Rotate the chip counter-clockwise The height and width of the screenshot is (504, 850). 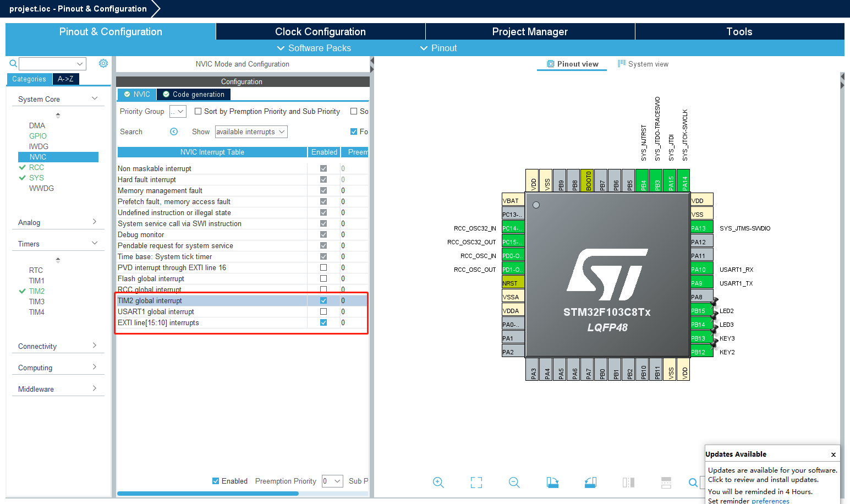pyautogui.click(x=590, y=483)
